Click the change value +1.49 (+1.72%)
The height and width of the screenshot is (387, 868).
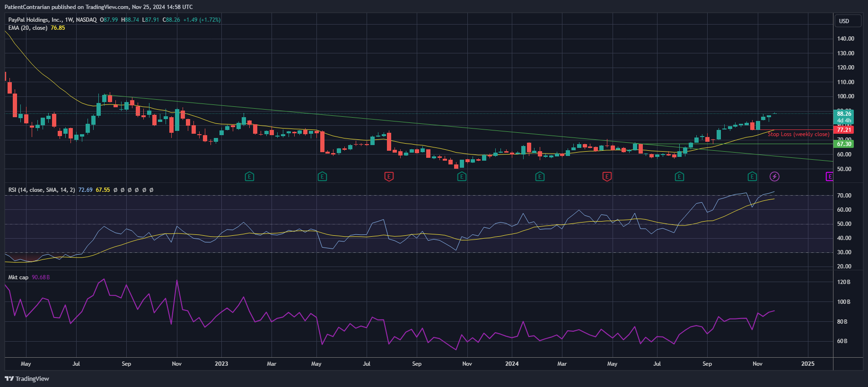point(202,20)
